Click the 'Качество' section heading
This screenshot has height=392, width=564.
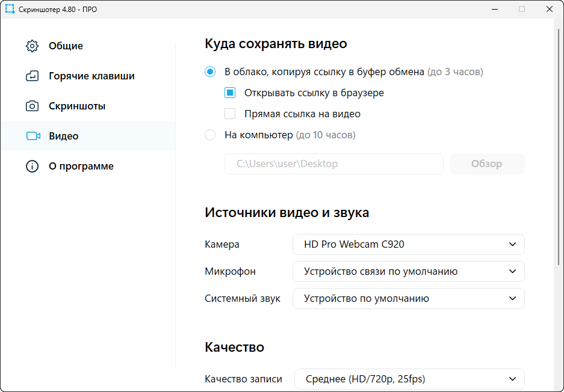pyautogui.click(x=235, y=347)
